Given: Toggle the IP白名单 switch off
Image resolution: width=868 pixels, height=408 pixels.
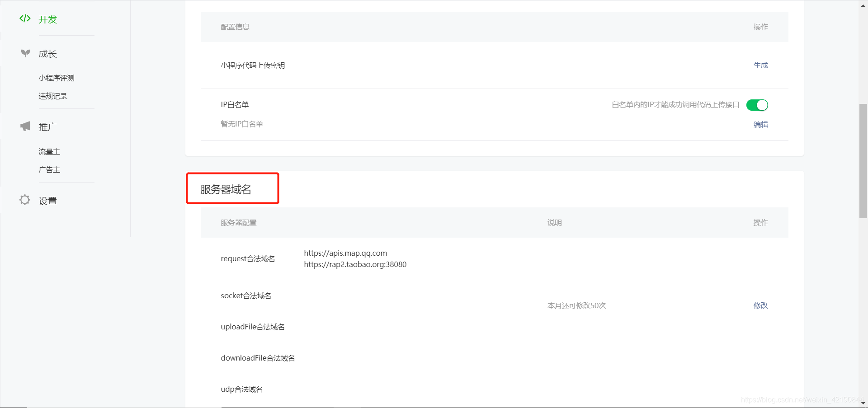Looking at the screenshot, I should tap(757, 105).
